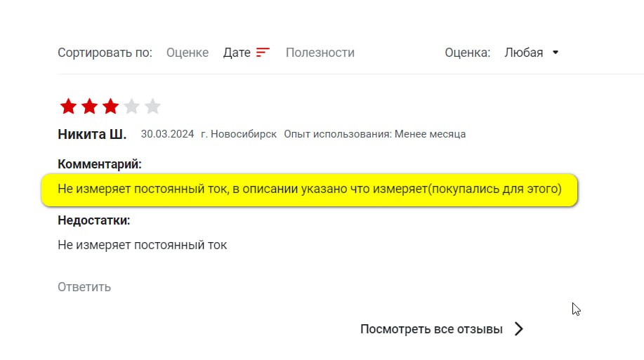Click the first red star
644x360 pixels.
point(68,107)
